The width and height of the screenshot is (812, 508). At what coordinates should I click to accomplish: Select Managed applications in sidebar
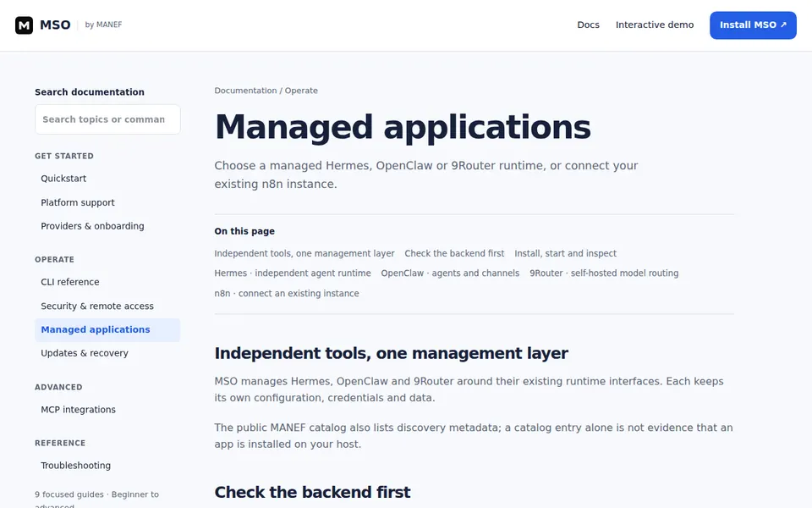[107, 329]
